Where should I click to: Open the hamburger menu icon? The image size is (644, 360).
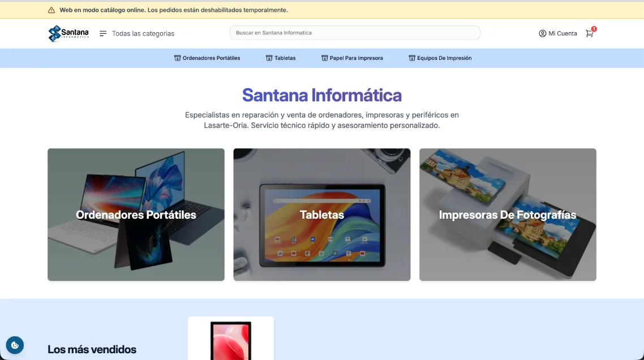(x=103, y=33)
